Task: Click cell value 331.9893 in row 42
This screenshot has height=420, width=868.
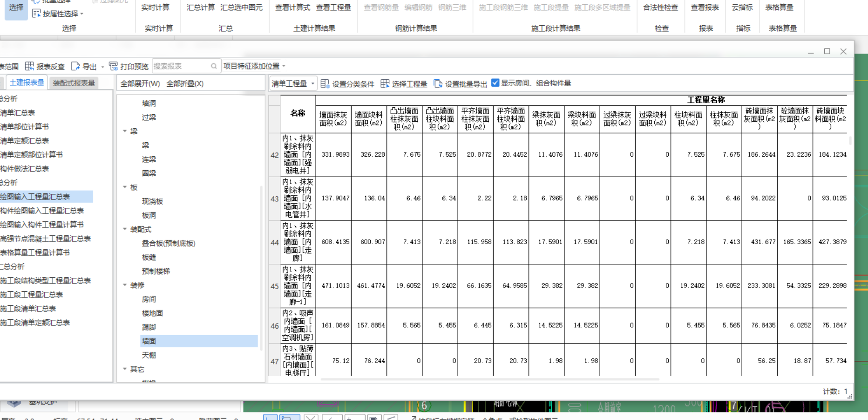Action: pos(335,154)
